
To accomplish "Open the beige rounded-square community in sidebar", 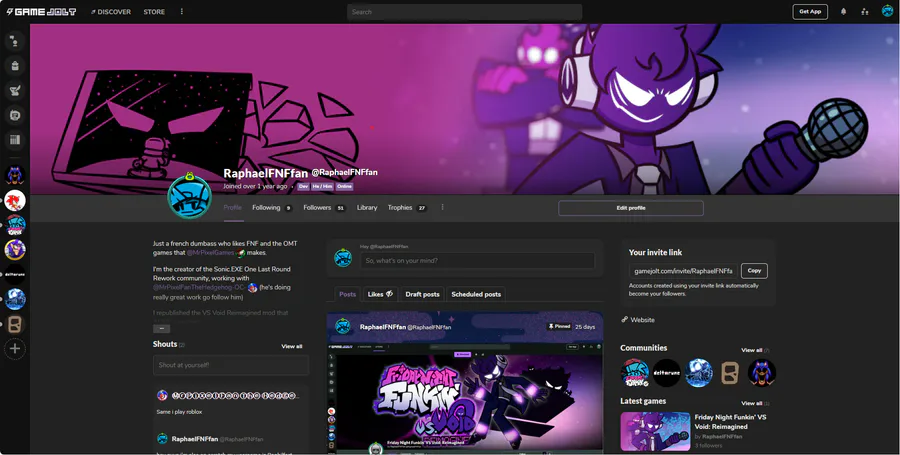I will point(15,324).
